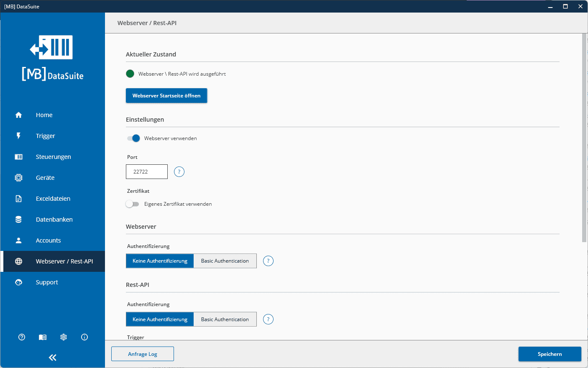Choose Keine Authentifizierung for Rest-API
The width and height of the screenshot is (588, 368).
click(x=160, y=319)
